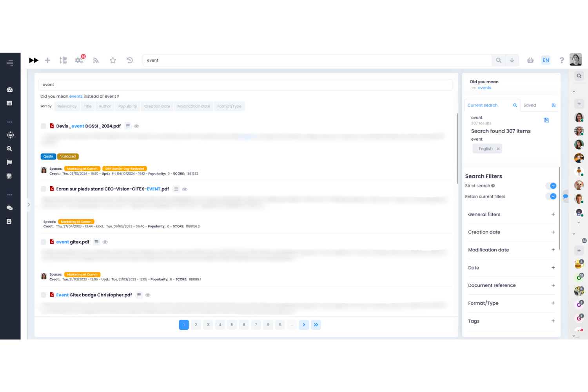Click the magnifier search button in top bar
Screen dimensions: 588x392
tap(499, 60)
